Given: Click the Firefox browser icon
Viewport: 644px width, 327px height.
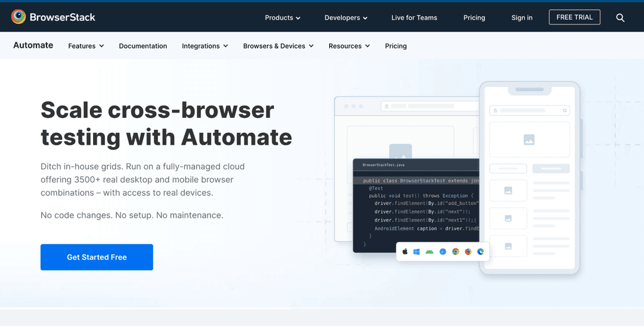Looking at the screenshot, I should click(x=468, y=252).
